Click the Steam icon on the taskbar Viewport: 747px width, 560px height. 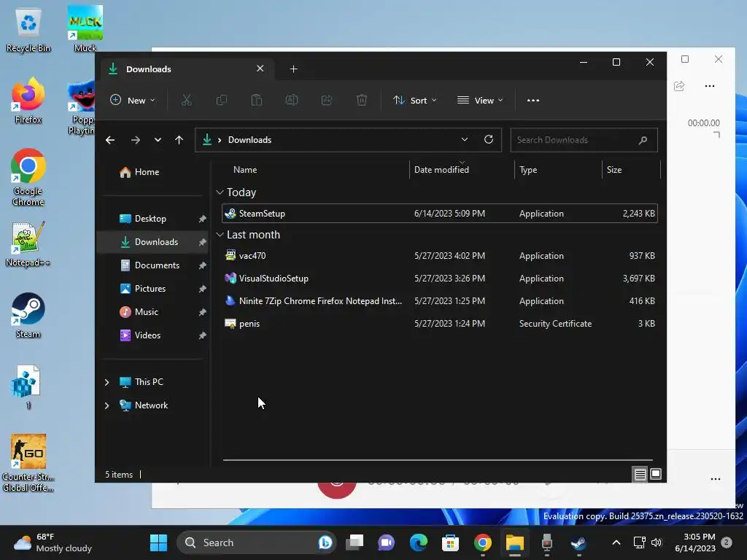point(578,542)
